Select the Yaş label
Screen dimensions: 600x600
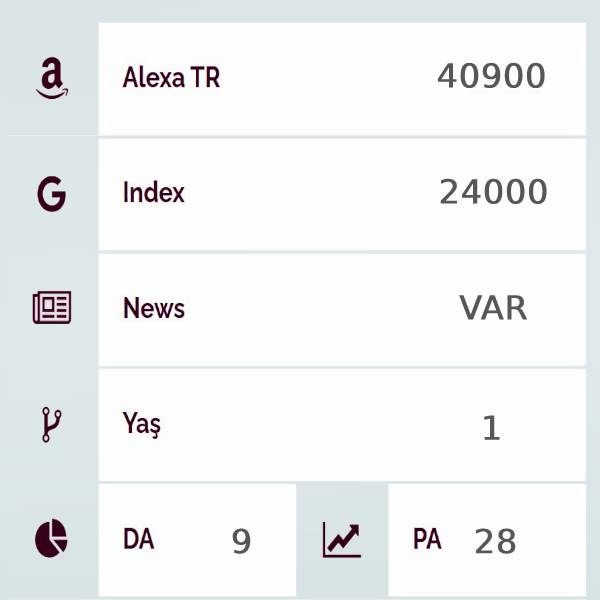click(x=142, y=424)
